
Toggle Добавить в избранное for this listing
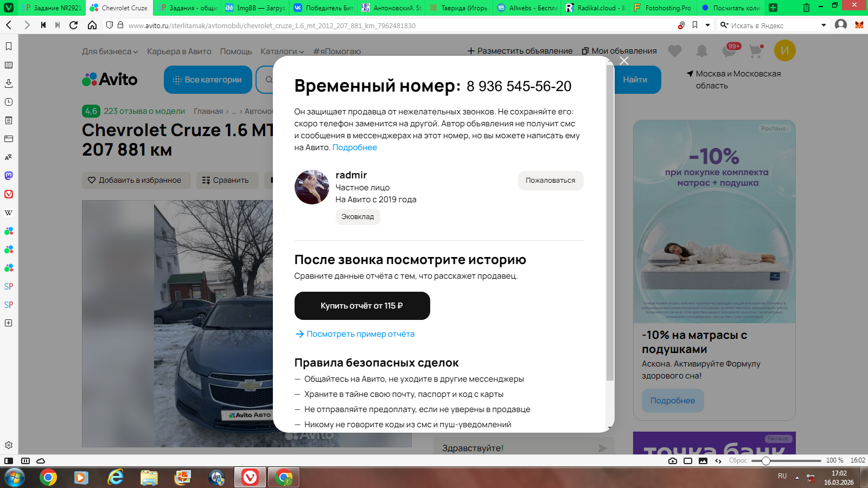click(136, 180)
